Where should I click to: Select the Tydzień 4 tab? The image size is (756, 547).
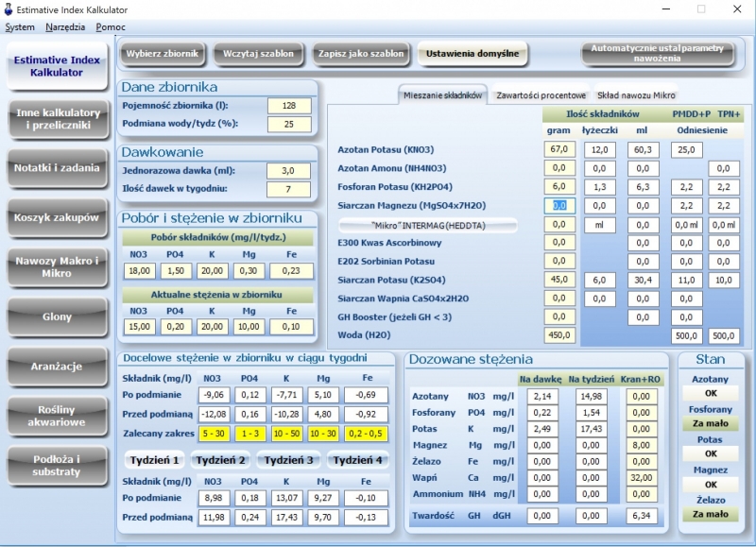click(x=358, y=460)
